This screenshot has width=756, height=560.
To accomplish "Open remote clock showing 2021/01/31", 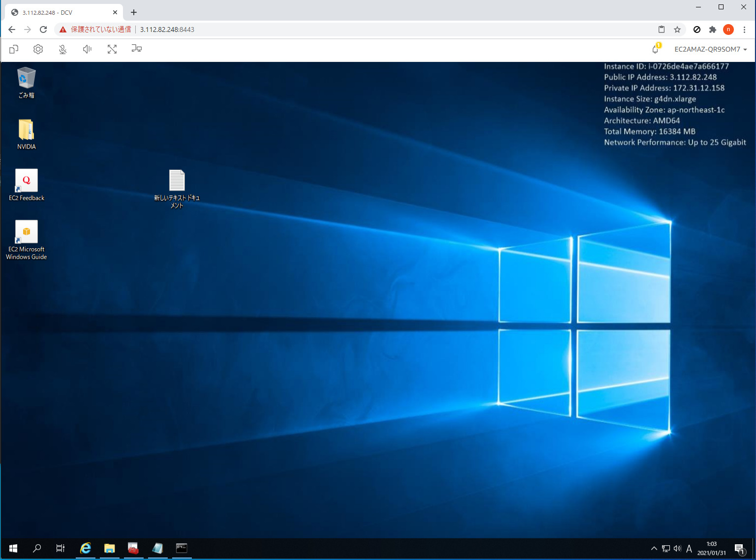I will point(712,548).
